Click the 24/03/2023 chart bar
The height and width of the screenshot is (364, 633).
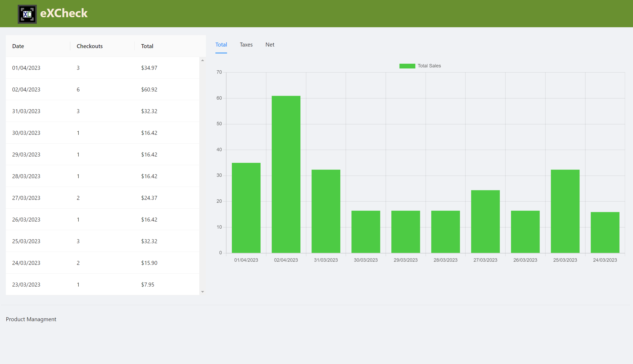(x=605, y=233)
